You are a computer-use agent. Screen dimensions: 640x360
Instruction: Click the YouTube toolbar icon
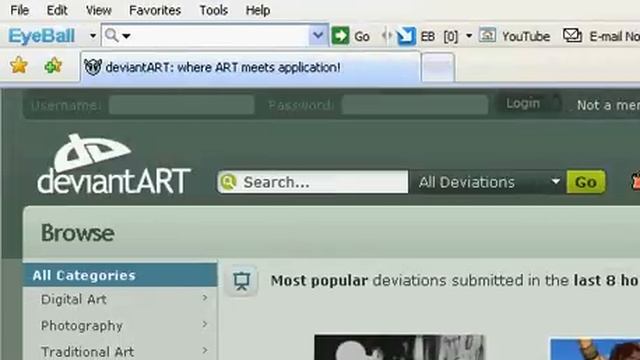(x=487, y=36)
